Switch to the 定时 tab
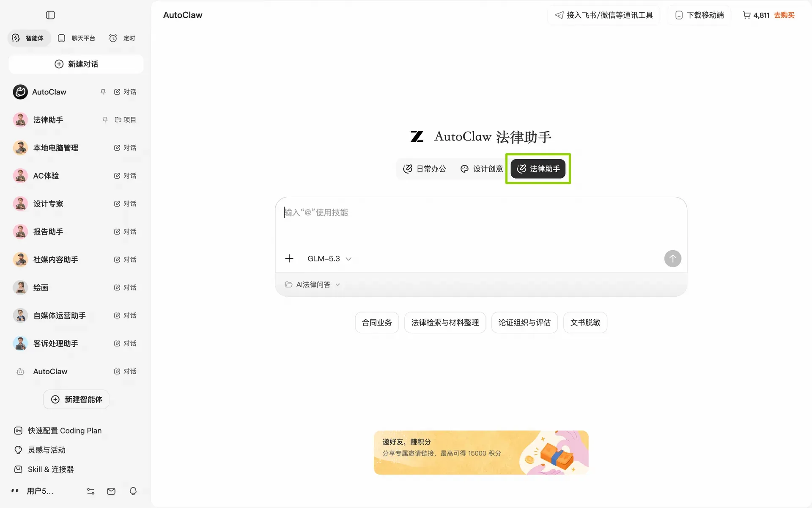The height and width of the screenshot is (508, 812). 122,38
